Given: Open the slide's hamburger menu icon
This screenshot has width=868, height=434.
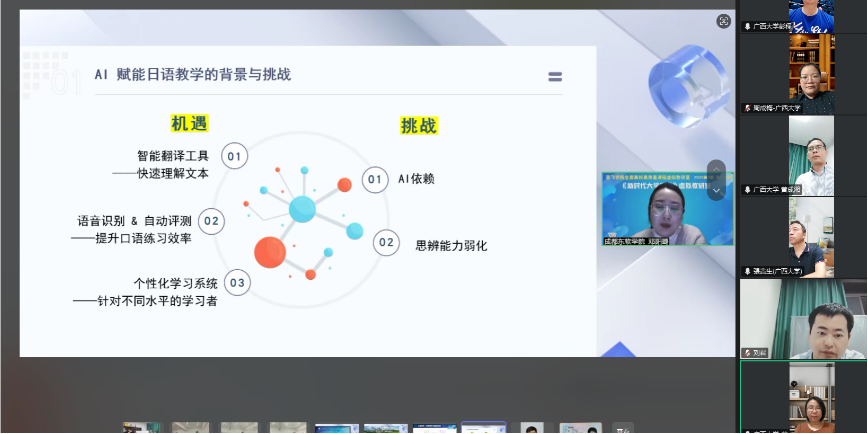Looking at the screenshot, I should click(555, 77).
